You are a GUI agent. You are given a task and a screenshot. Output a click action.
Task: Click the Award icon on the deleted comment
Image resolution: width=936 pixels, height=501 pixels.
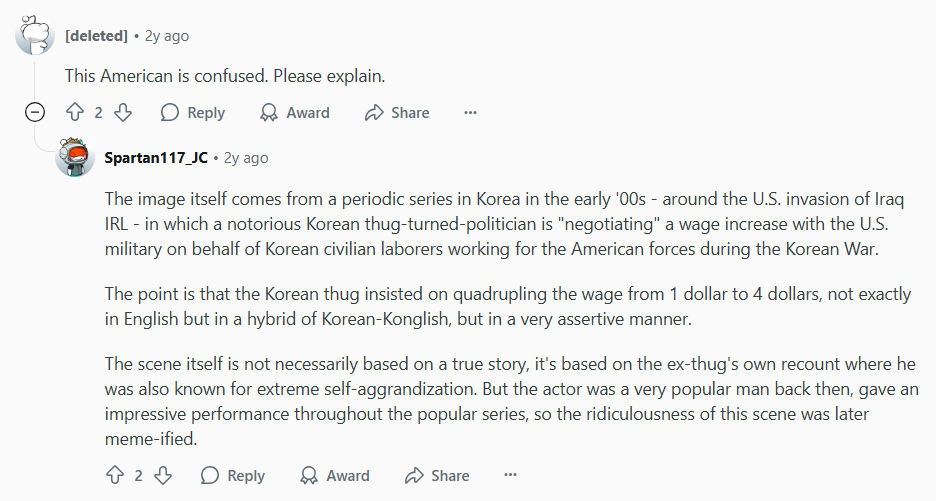pyautogui.click(x=269, y=112)
